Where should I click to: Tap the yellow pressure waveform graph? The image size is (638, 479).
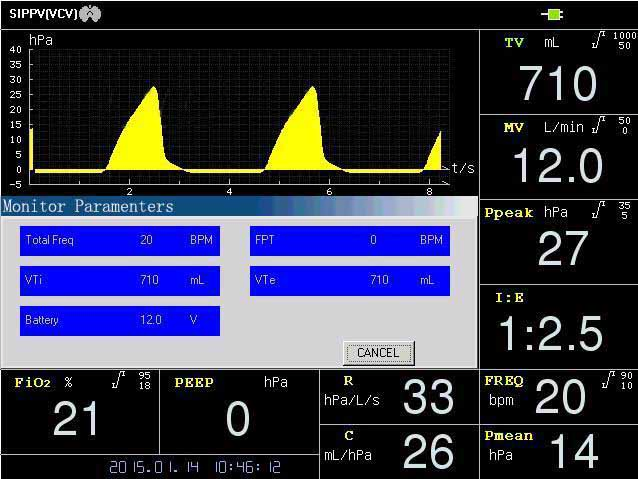point(240,110)
